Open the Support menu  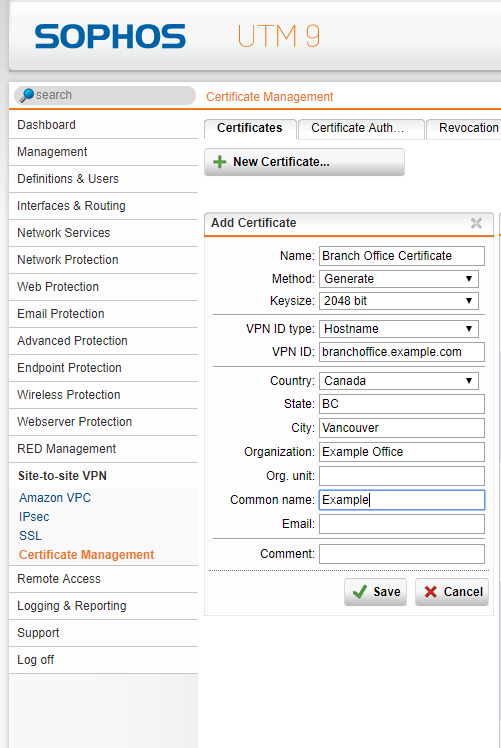pos(103,633)
